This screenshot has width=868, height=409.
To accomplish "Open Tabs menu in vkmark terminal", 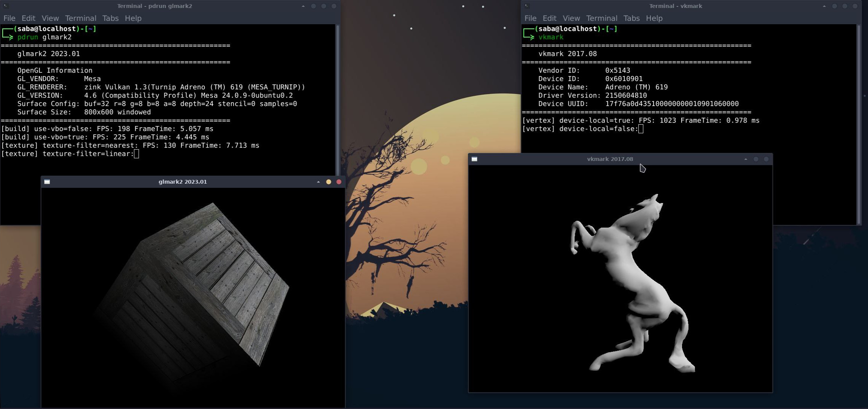I will tap(631, 18).
